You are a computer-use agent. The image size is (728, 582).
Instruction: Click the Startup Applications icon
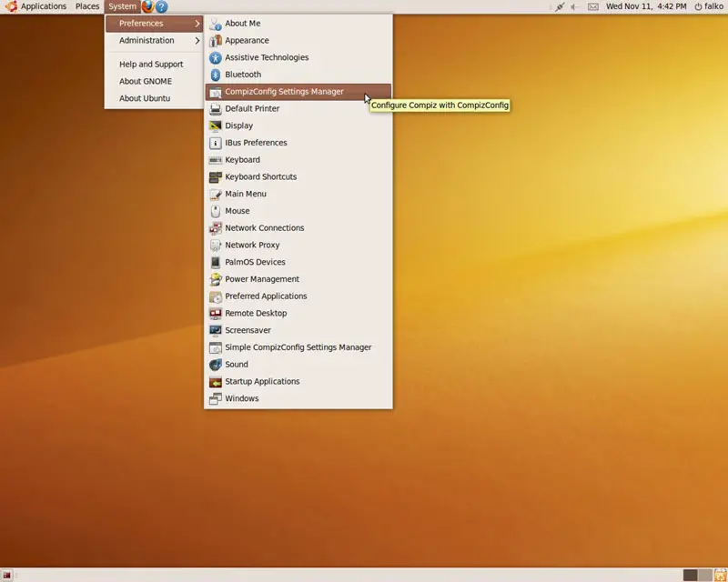click(x=215, y=382)
